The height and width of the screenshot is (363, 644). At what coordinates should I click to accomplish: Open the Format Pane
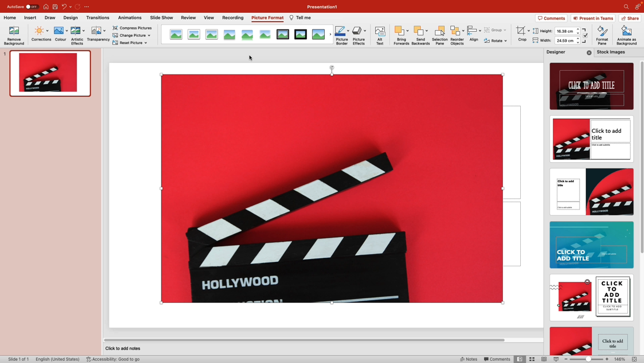coord(602,35)
